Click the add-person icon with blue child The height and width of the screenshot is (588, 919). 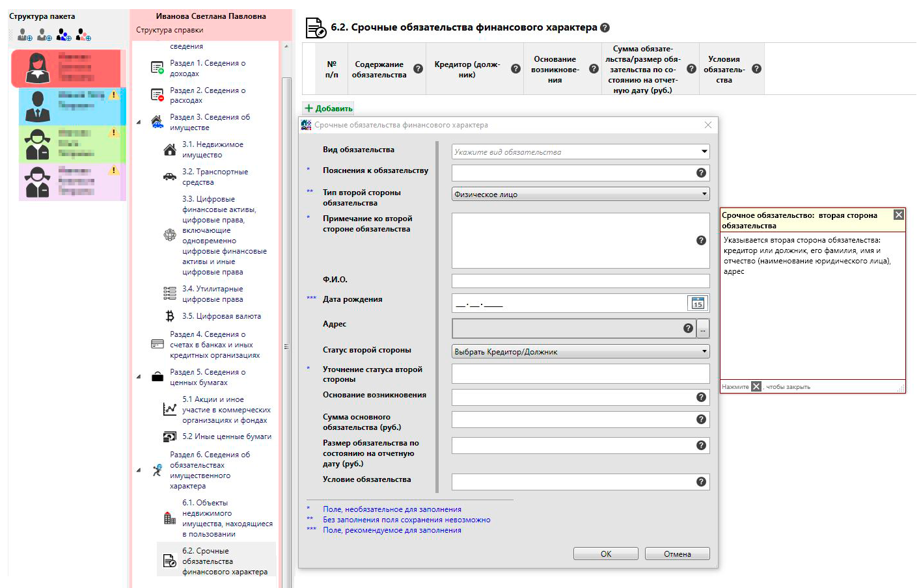(x=64, y=34)
